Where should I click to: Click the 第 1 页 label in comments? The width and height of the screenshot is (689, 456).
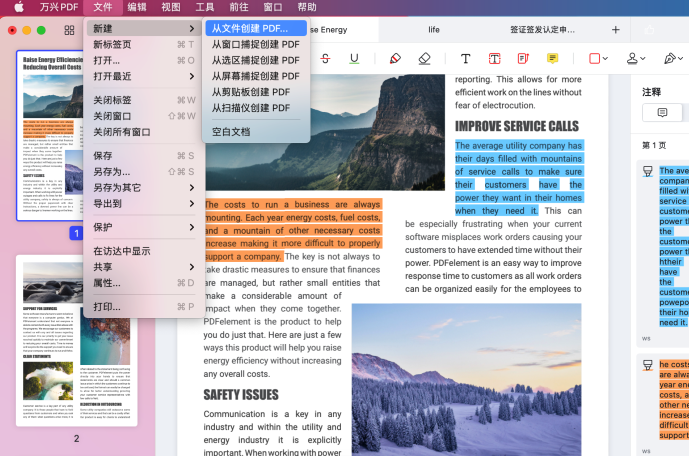[654, 145]
